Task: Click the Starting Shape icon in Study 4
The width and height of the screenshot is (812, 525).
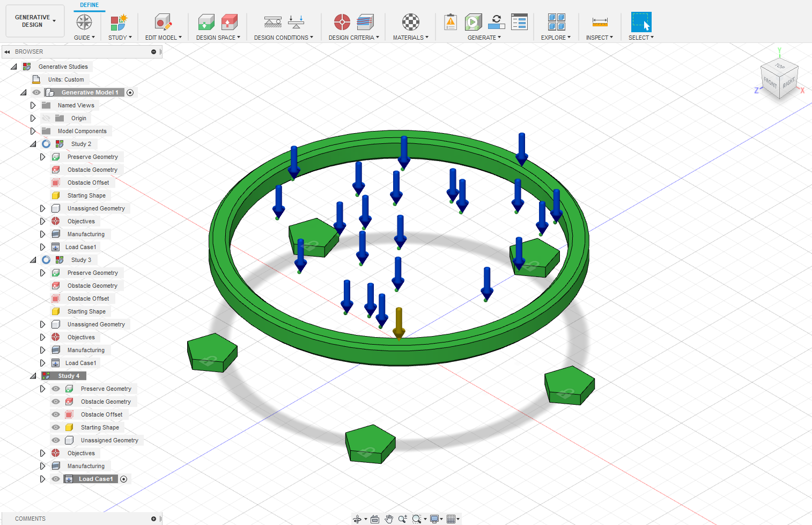Action: (x=69, y=427)
